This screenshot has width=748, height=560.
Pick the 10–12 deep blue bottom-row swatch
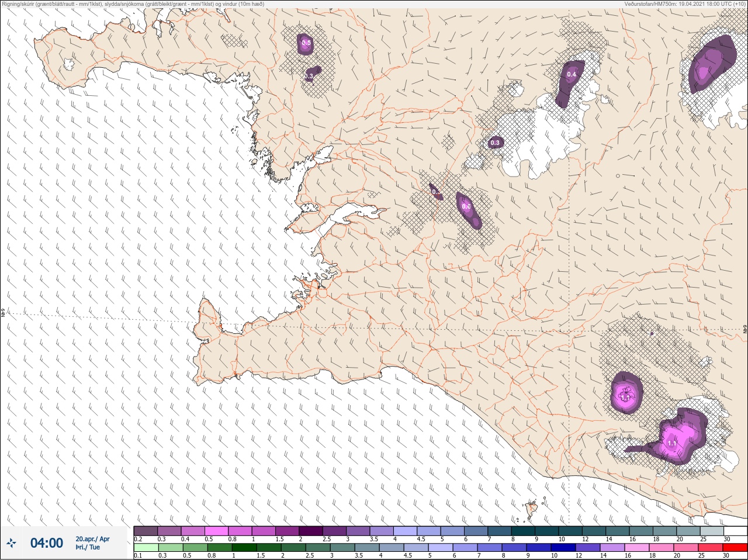click(x=563, y=548)
